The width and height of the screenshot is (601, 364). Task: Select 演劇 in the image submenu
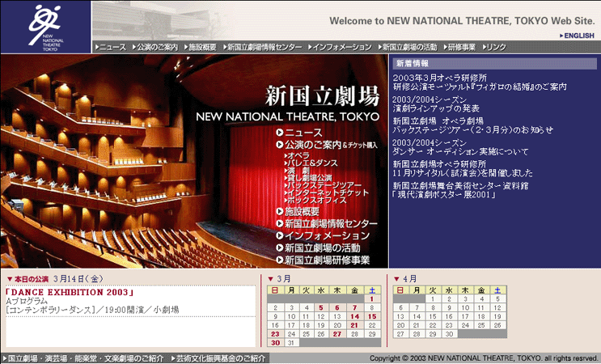[x=297, y=171]
